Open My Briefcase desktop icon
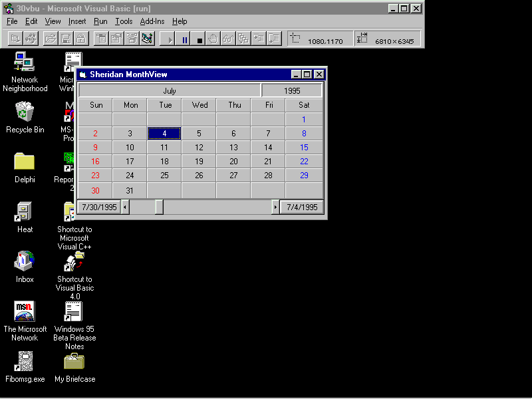Viewport: 532px width, 399px height. point(74,362)
